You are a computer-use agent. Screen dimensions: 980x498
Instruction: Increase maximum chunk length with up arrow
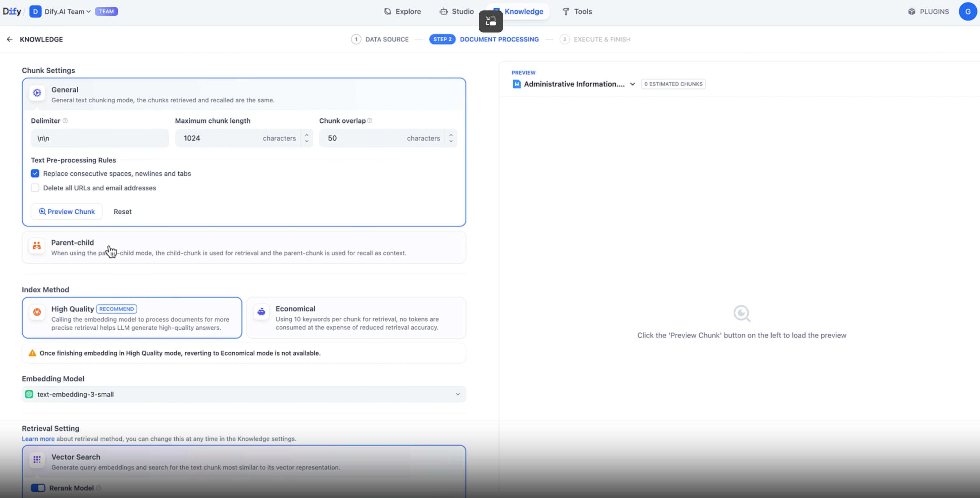(x=307, y=134)
